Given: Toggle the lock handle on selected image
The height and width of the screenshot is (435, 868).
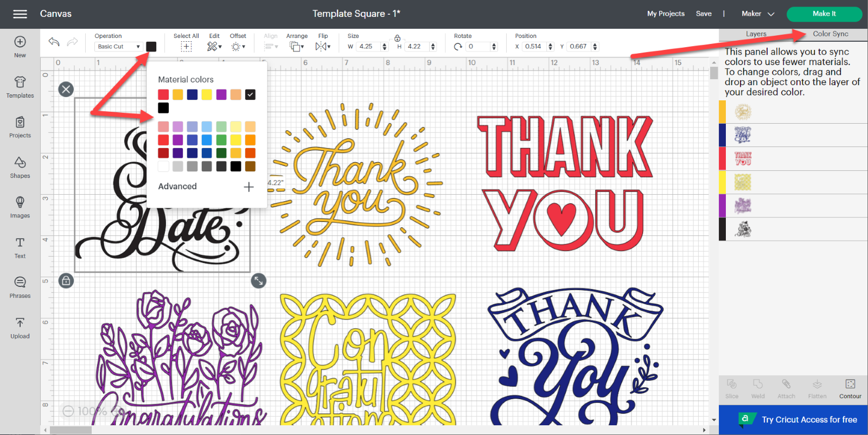Looking at the screenshot, I should point(66,280).
